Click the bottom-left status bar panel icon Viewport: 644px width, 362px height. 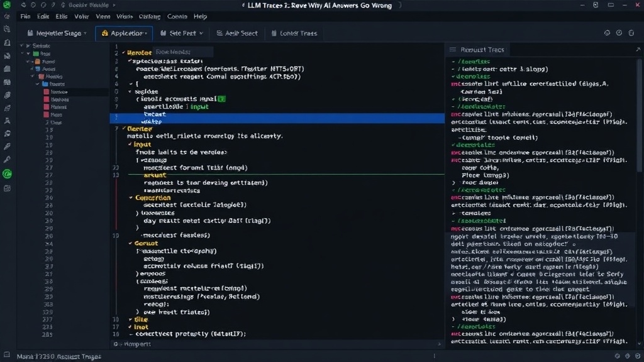click(x=6, y=354)
